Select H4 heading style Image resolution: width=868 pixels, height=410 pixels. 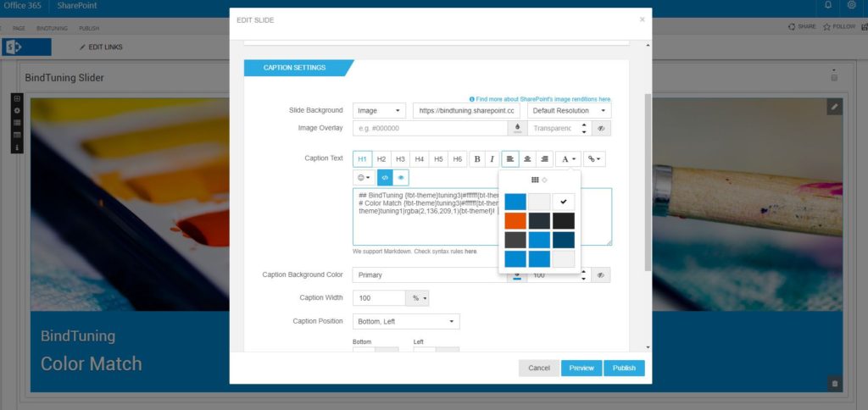pyautogui.click(x=419, y=159)
